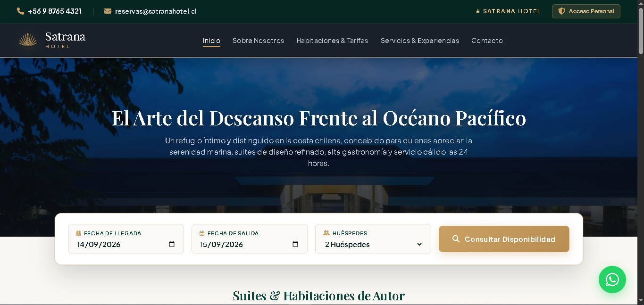644x305 pixels.
Task: Click the SATRANA HOTEL text in the top bar
Action: (512, 11)
